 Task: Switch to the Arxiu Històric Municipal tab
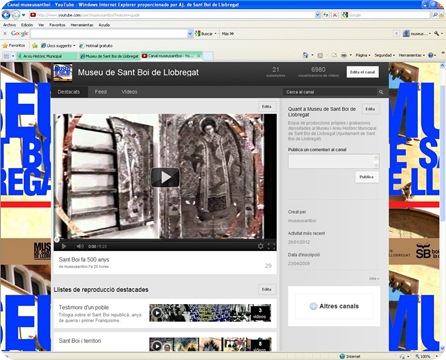tap(47, 56)
